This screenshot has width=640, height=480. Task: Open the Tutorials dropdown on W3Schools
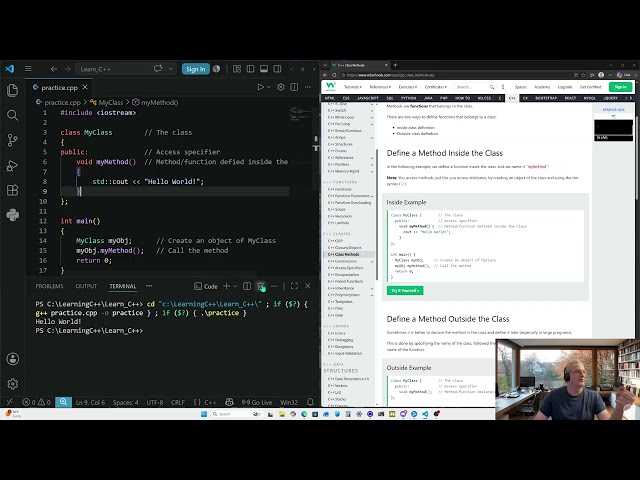point(353,87)
